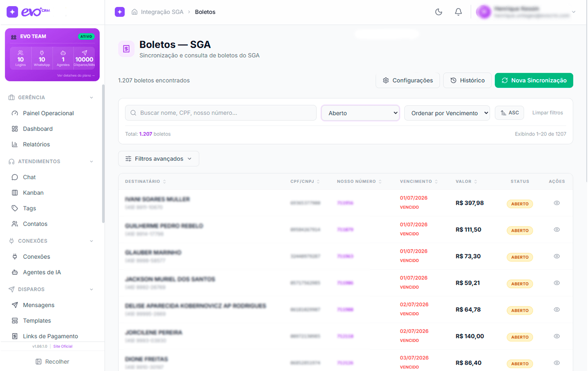The height and width of the screenshot is (371, 588).
Task: Click the Agentes count icon in plan card
Action: tap(63, 53)
